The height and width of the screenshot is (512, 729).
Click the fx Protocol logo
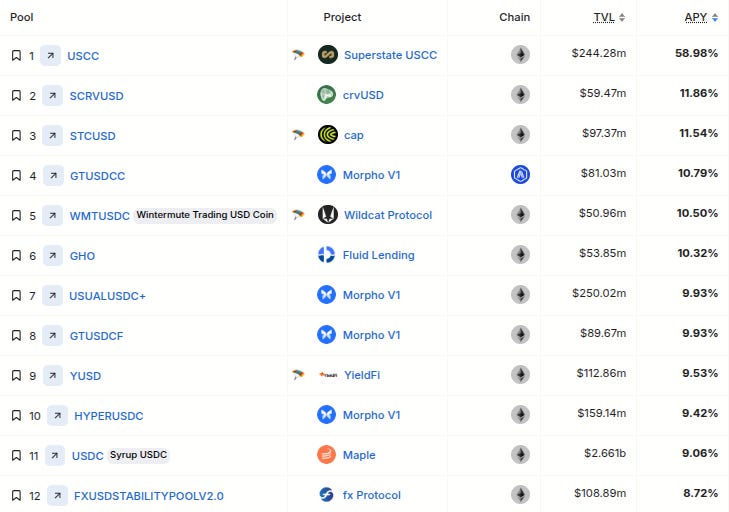point(326,495)
